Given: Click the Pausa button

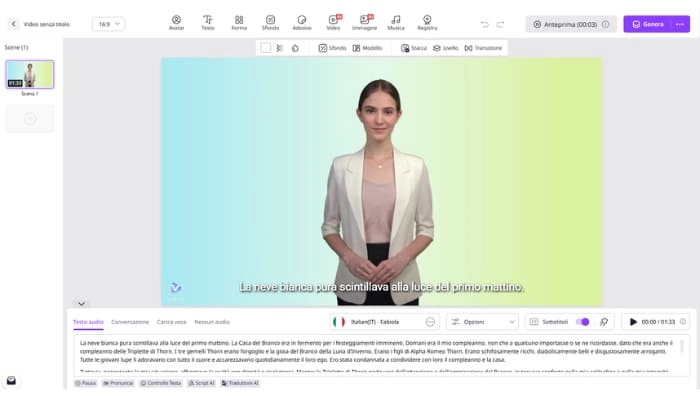Looking at the screenshot, I should pyautogui.click(x=85, y=383).
